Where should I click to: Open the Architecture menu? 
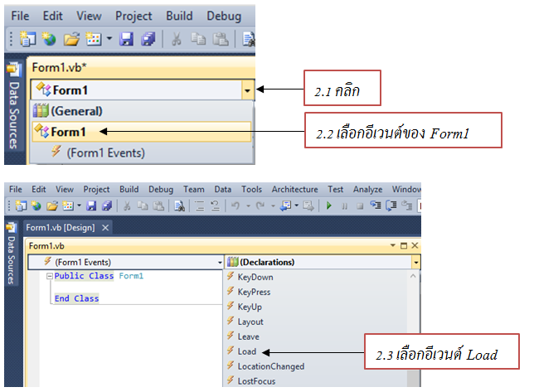tap(294, 189)
